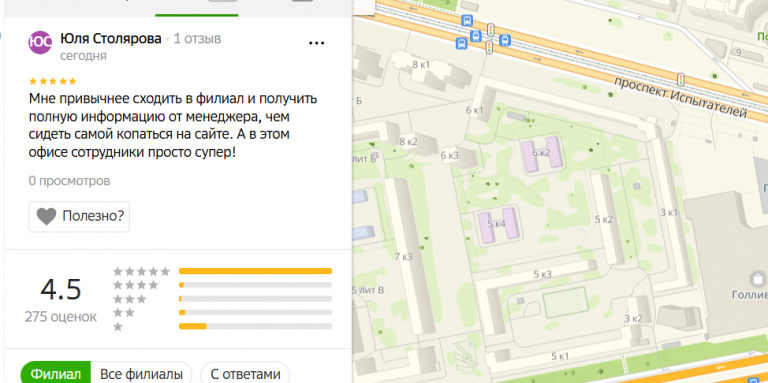The width and height of the screenshot is (768, 383).
Task: Click building label 7 к3 on the map
Action: pos(404,256)
